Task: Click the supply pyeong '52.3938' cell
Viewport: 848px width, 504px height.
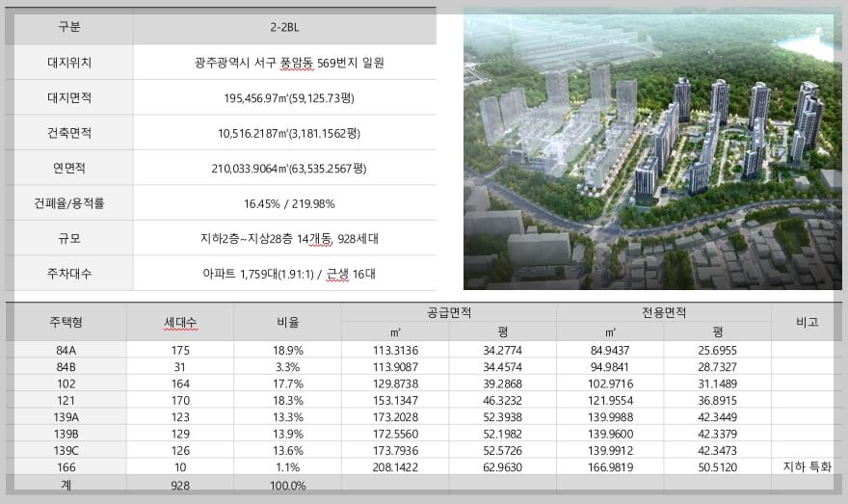Action: [502, 417]
